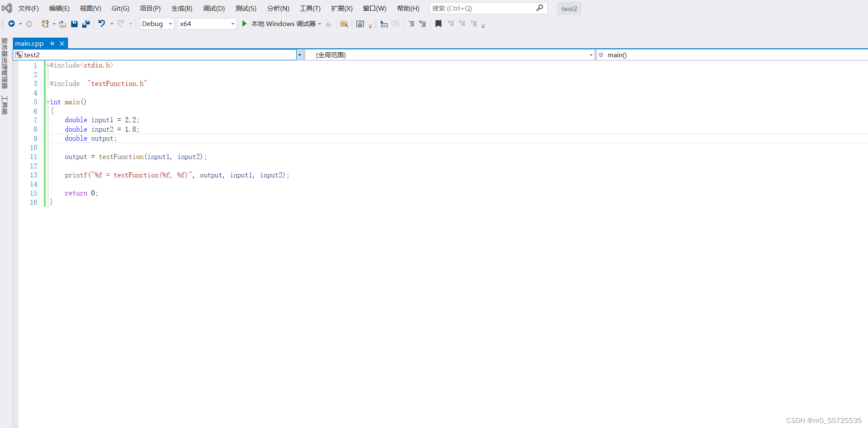Pin the main.cpp document tab
This screenshot has height=428, width=868.
pyautogui.click(x=52, y=43)
